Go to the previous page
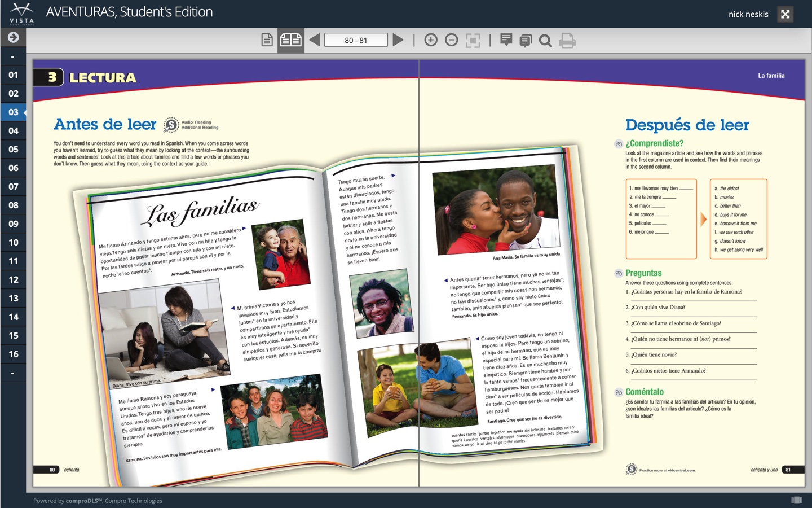Screen dimensions: 812x508 314,40
